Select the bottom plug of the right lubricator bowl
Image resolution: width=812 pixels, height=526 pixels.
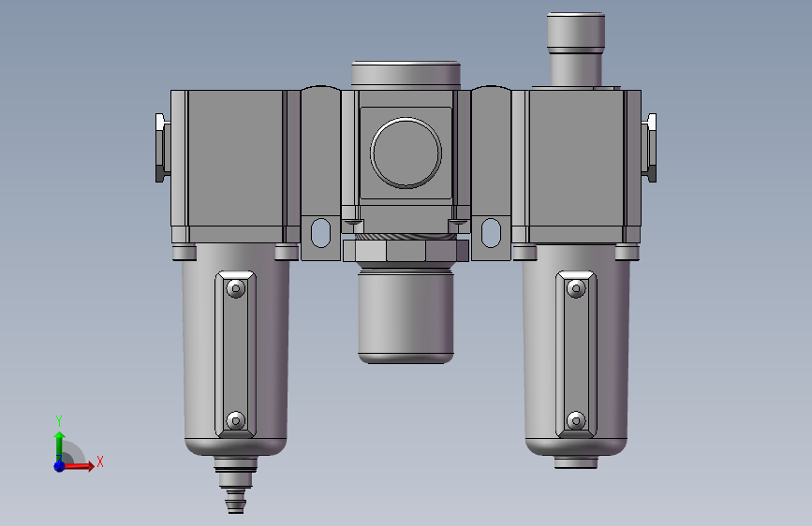click(x=576, y=462)
